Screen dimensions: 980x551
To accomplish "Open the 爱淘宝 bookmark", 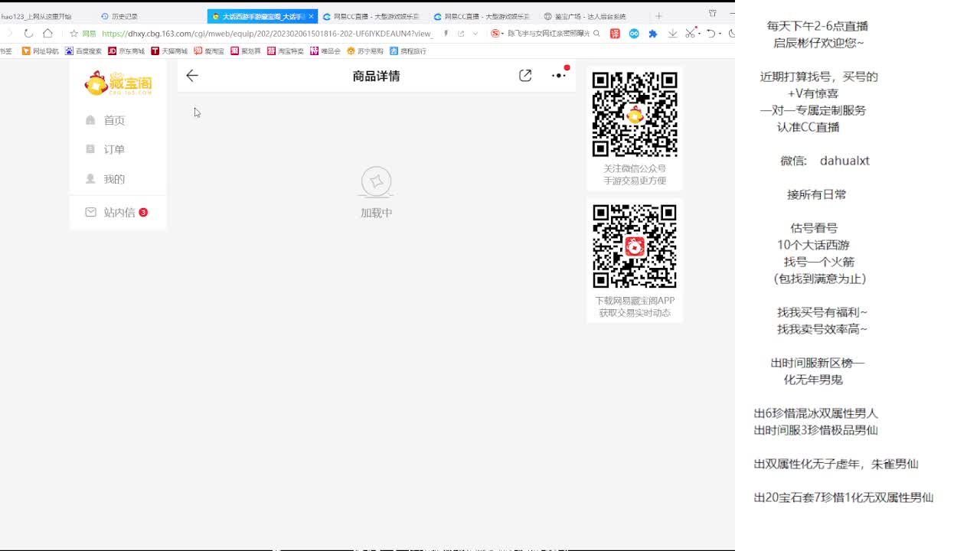I will pyautogui.click(x=209, y=51).
